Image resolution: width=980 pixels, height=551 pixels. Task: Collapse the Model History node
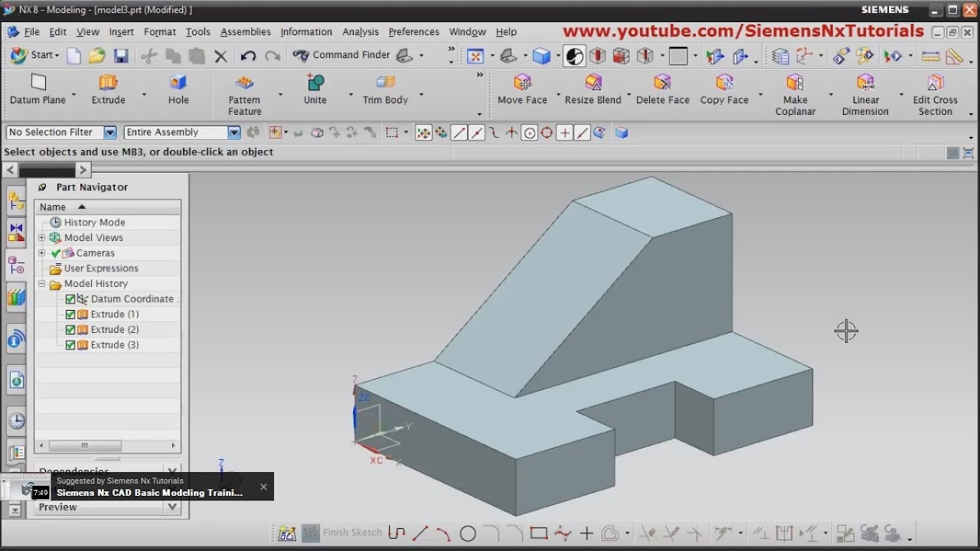pyautogui.click(x=42, y=284)
